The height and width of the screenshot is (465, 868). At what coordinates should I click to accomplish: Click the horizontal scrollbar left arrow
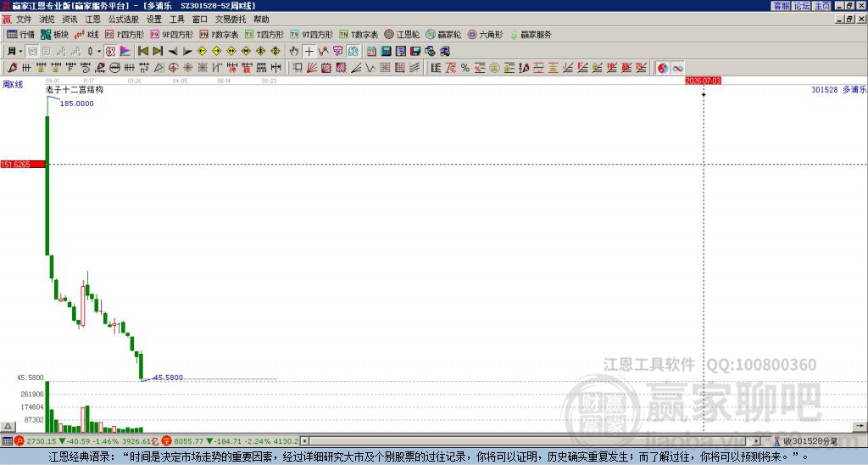pyautogui.click(x=305, y=441)
